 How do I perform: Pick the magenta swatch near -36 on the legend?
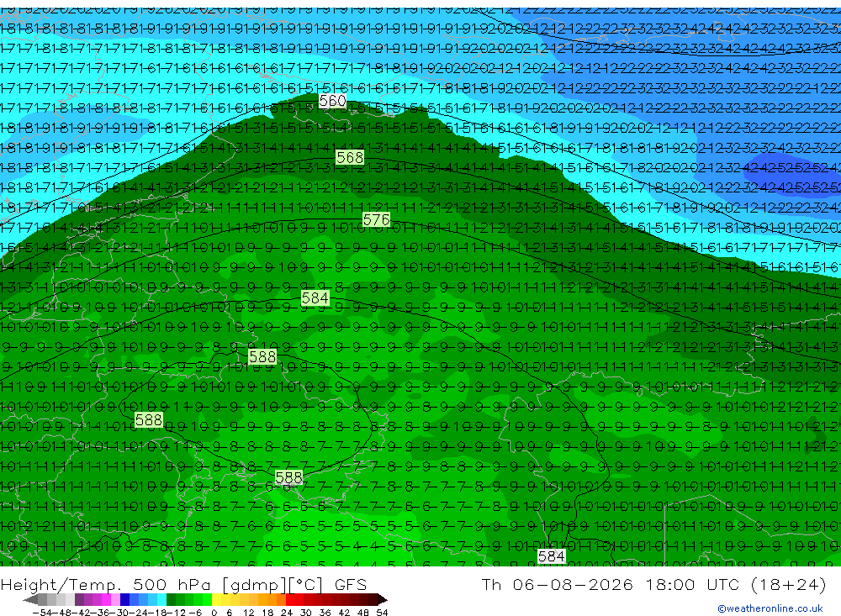[106, 600]
